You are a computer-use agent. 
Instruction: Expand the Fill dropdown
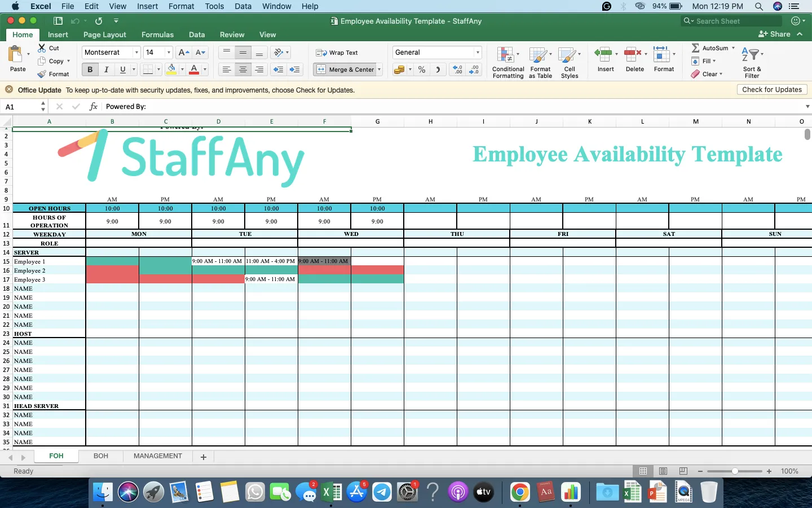pyautogui.click(x=714, y=61)
